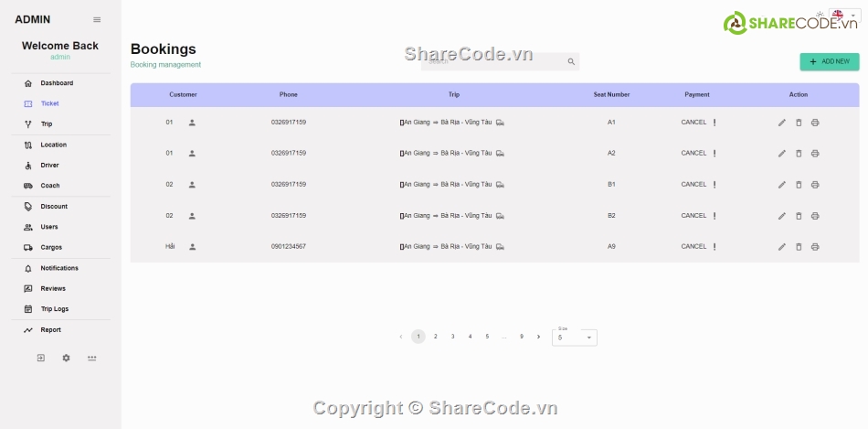Delete the booking for seat B1
The width and height of the screenshot is (868, 429).
point(799,185)
